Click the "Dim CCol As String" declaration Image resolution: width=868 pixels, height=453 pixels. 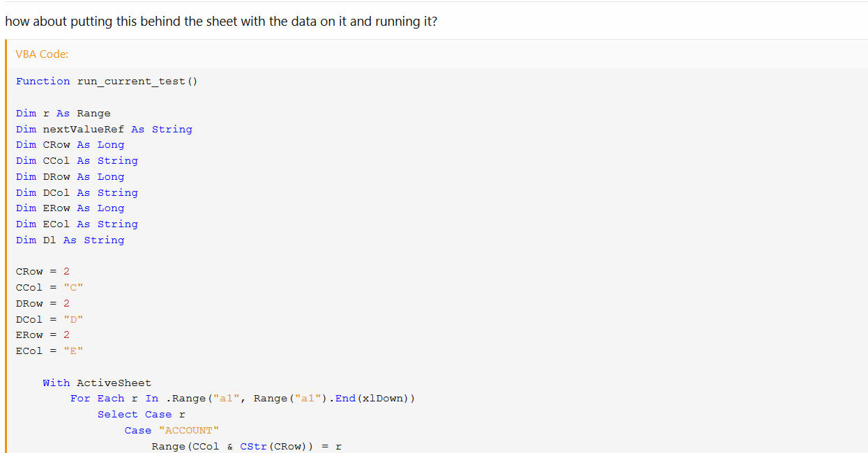(x=77, y=161)
